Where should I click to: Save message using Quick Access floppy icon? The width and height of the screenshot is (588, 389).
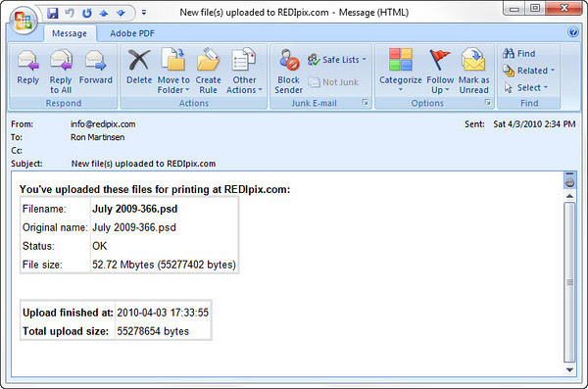point(53,13)
